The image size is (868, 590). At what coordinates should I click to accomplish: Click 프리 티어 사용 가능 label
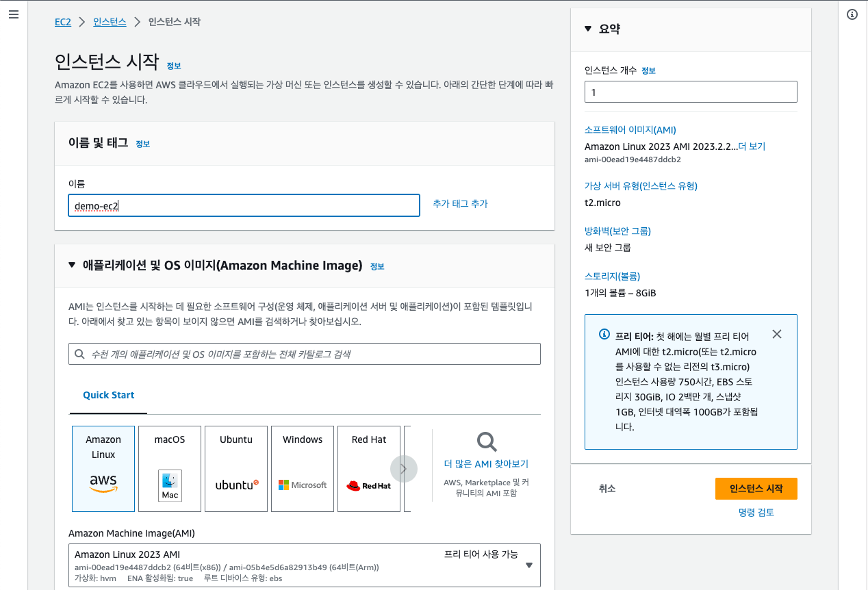pyautogui.click(x=481, y=554)
